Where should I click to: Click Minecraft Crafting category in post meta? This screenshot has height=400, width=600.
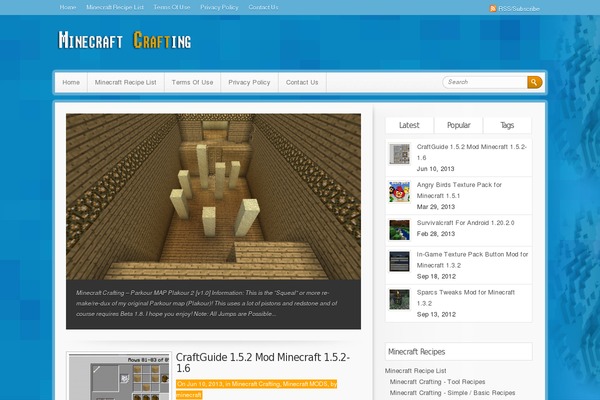tap(256, 384)
